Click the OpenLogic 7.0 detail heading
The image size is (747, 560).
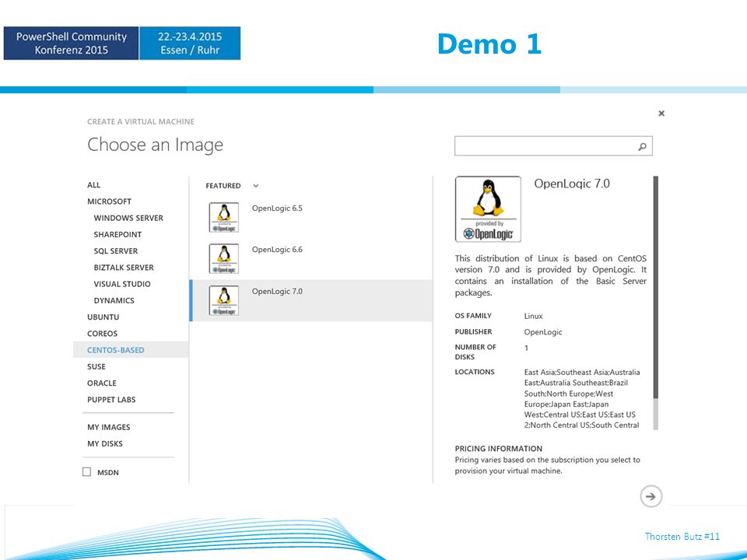(x=572, y=184)
